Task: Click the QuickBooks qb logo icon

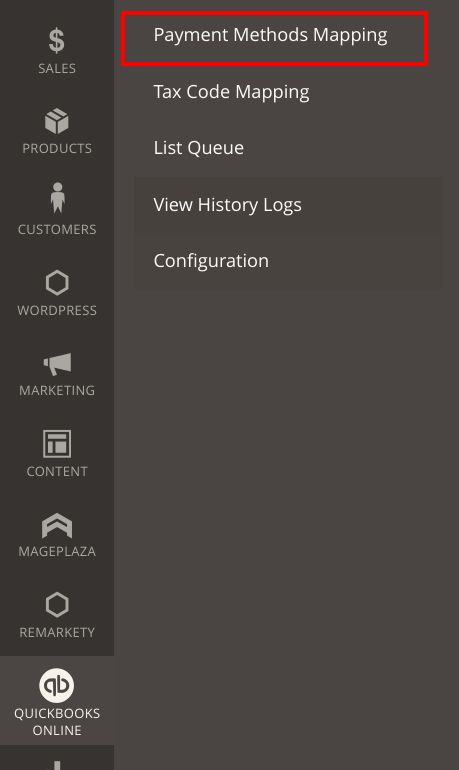Action: click(57, 685)
